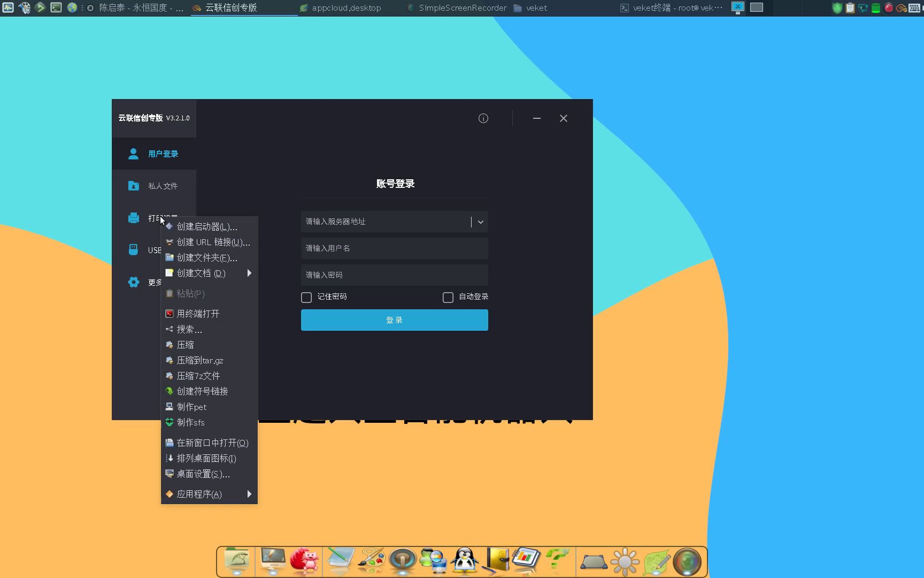Select 压缩 entry in context menu

point(209,345)
